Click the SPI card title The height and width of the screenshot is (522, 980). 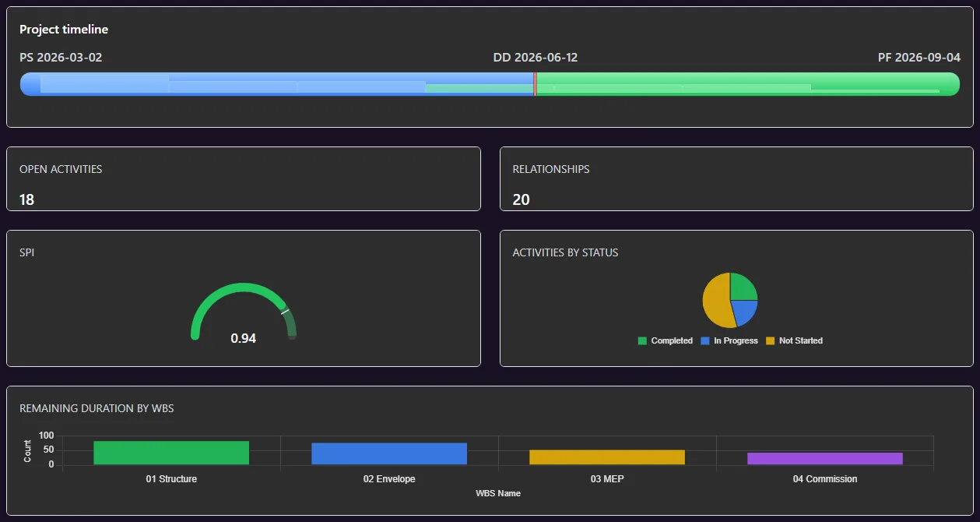click(x=26, y=252)
